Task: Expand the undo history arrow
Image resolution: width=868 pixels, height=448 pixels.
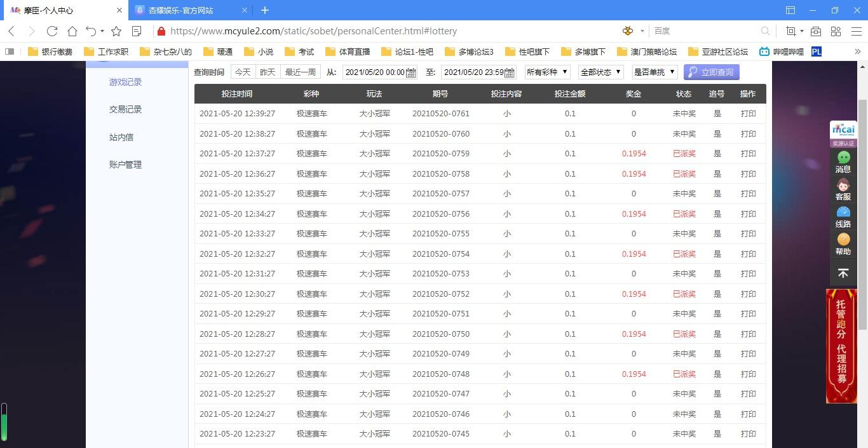Action: 102,31
